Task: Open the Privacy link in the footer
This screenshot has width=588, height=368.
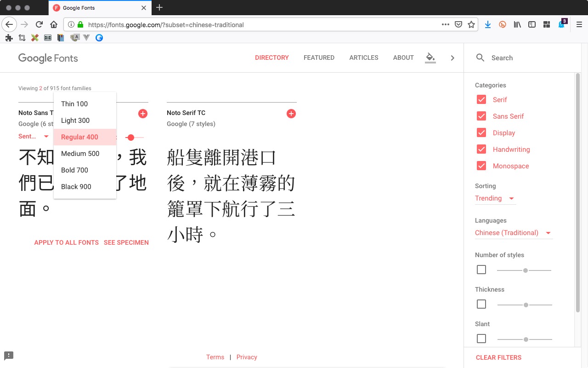Action: [247, 357]
